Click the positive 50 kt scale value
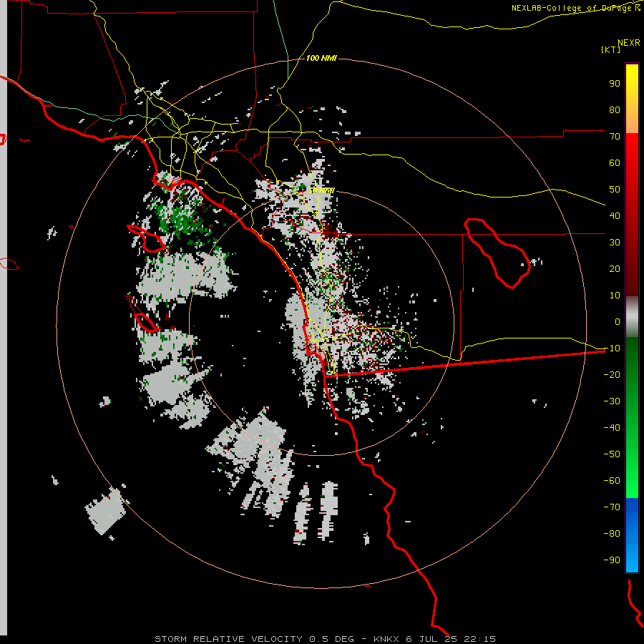Viewport: 644px width, 644px height. [x=615, y=190]
